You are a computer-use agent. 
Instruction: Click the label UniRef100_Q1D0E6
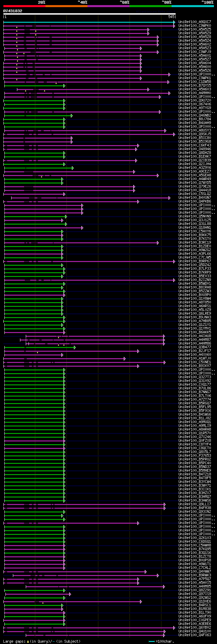click(195, 602)
